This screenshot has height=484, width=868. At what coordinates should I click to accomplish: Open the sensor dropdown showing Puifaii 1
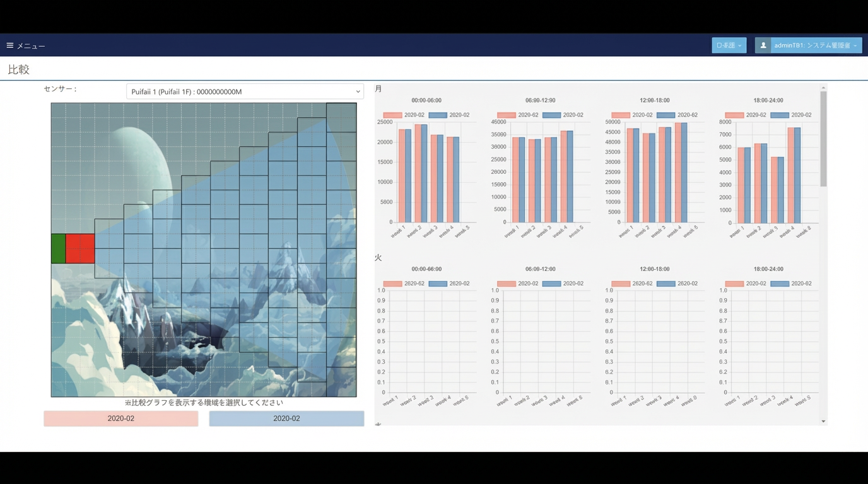pos(245,91)
